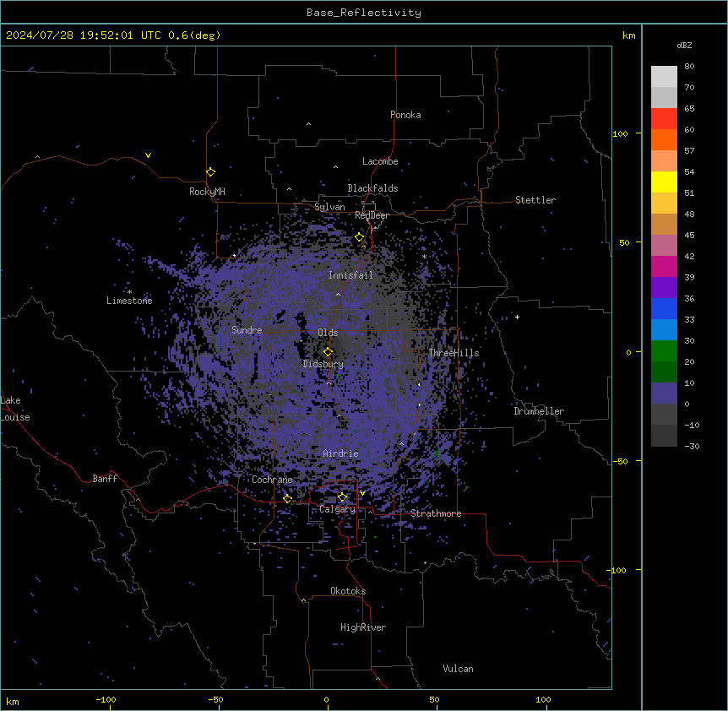Select the Strathmore label

click(436, 513)
